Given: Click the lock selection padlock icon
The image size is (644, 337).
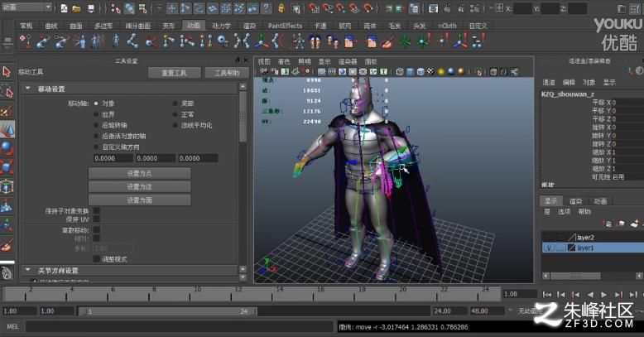Looking at the screenshot, I should (x=281, y=7).
